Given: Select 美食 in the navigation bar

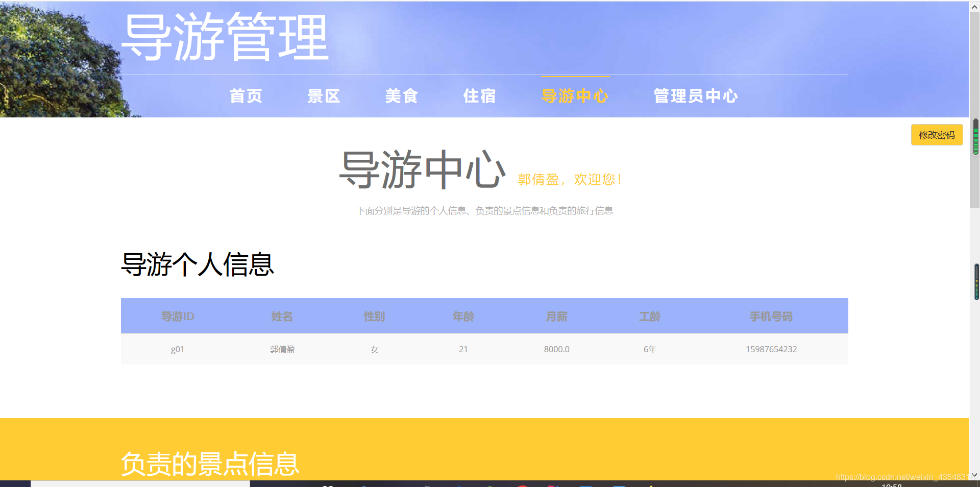Looking at the screenshot, I should click(401, 96).
